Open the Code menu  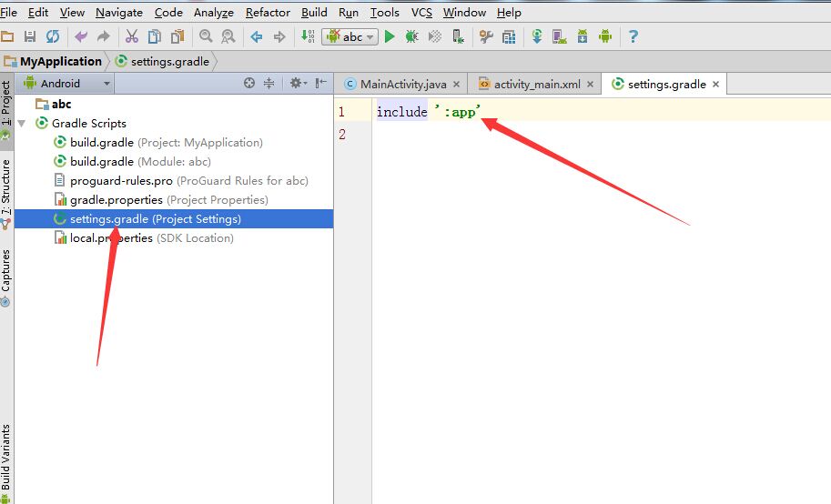(x=168, y=12)
